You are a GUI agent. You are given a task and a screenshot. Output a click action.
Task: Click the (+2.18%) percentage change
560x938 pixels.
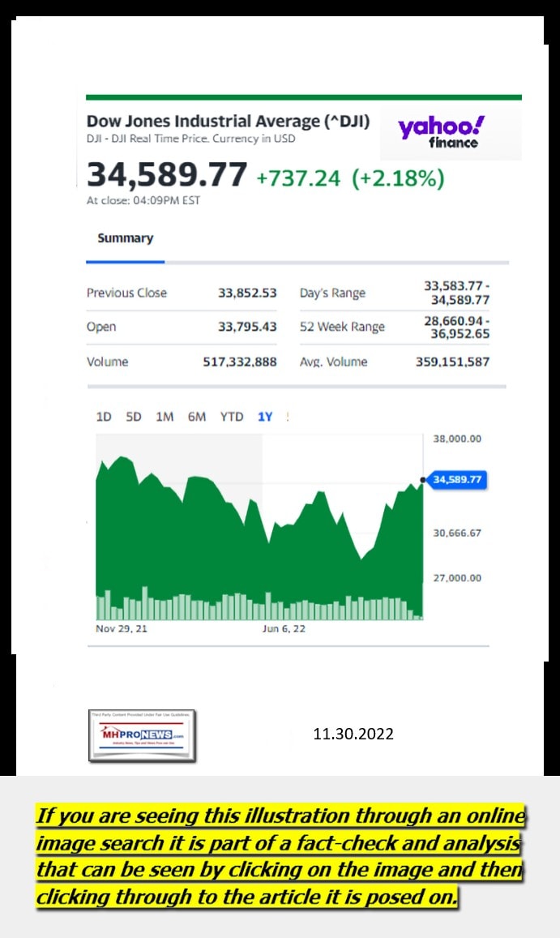point(398,178)
